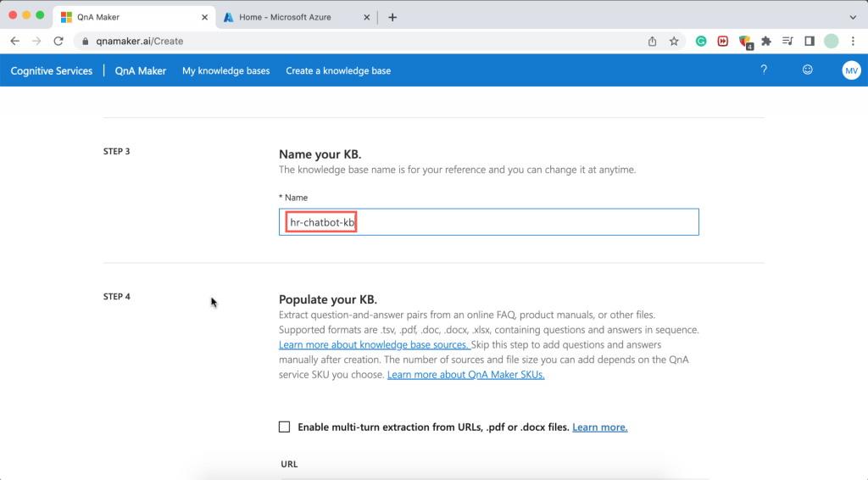
Task: Open My knowledge bases menu item
Action: [225, 71]
